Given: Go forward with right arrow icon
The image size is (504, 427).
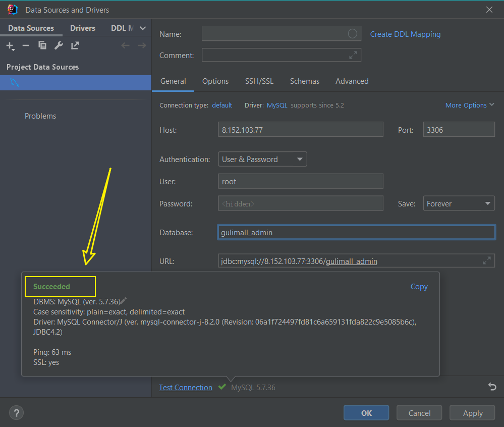Looking at the screenshot, I should pos(142,45).
